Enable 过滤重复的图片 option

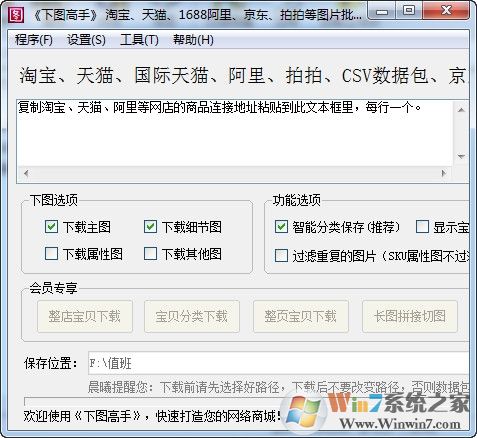click(281, 256)
